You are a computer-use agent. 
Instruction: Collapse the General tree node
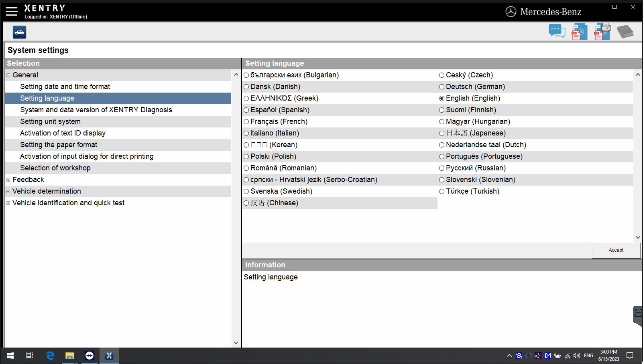click(x=8, y=75)
